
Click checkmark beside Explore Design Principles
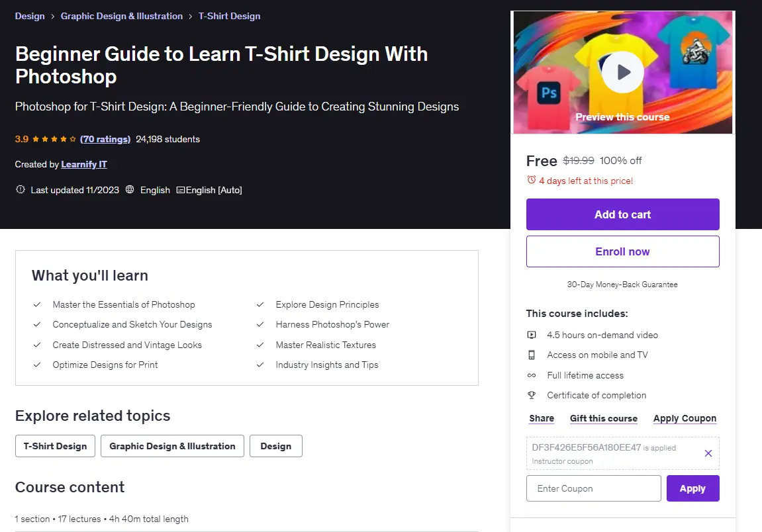click(x=260, y=304)
